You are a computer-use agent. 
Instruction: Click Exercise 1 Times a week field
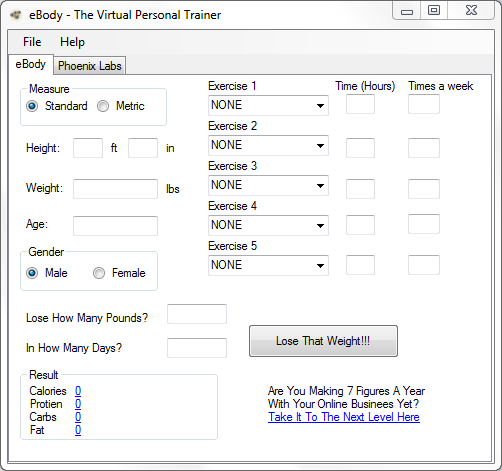pyautogui.click(x=424, y=104)
